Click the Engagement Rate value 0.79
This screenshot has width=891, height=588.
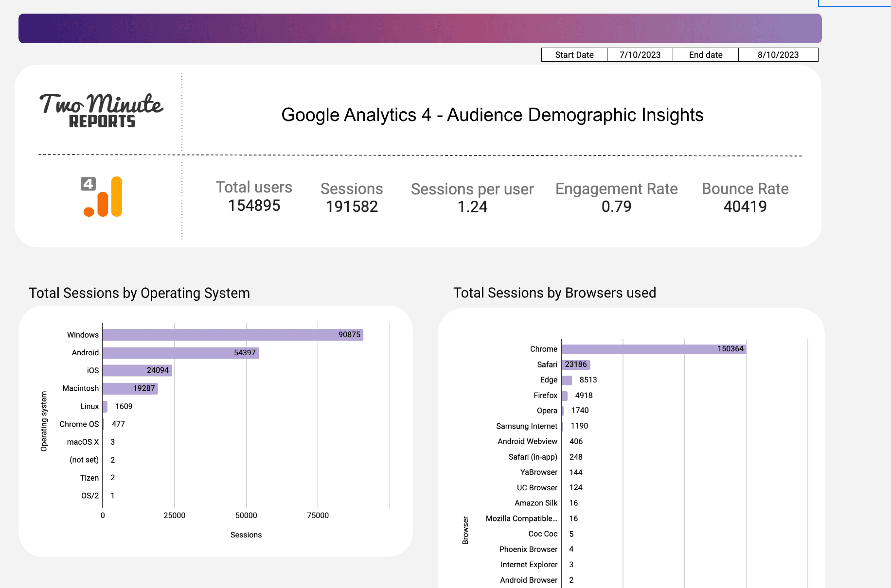click(616, 207)
